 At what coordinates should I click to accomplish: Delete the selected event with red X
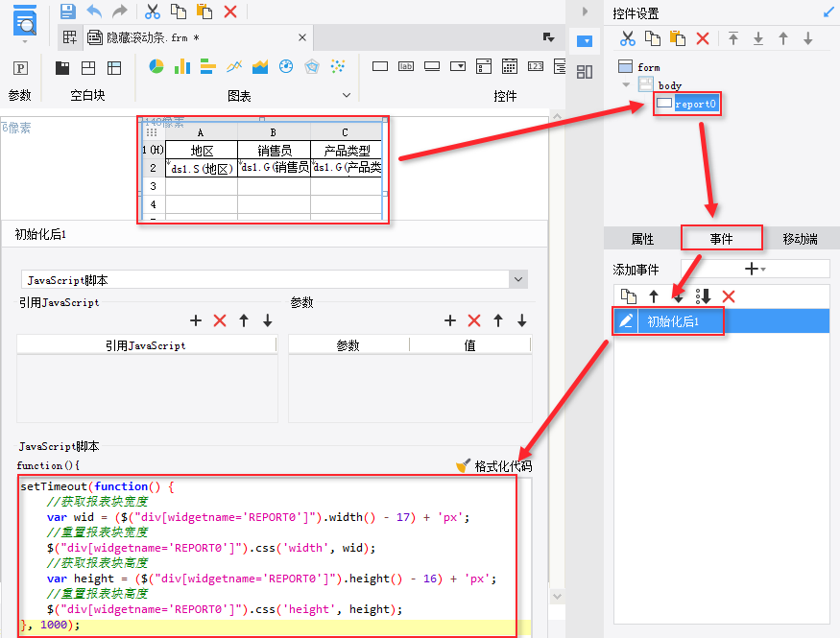729,296
